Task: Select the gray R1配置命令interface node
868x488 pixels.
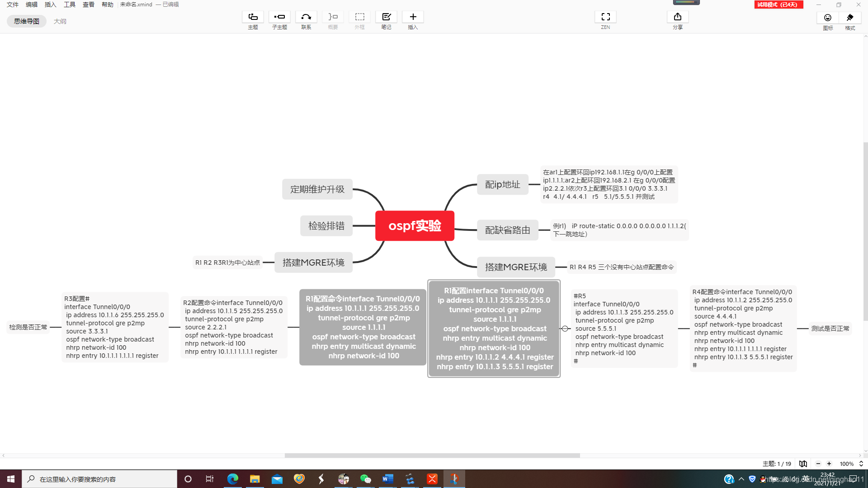Action: tap(363, 327)
